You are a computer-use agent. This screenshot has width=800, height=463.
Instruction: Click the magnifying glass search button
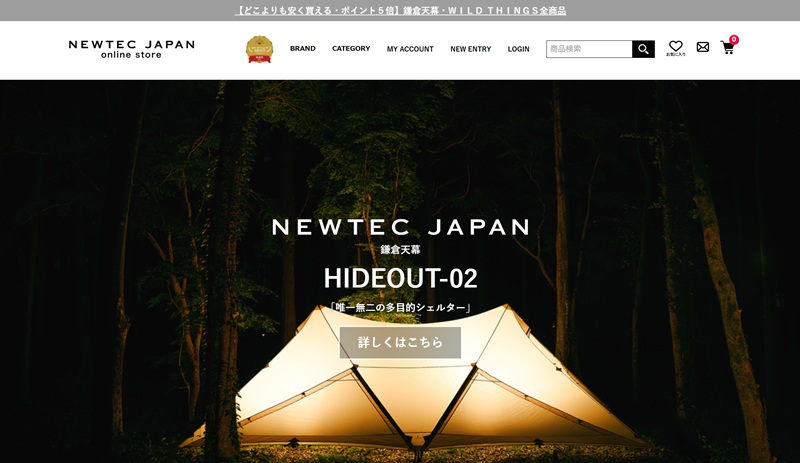643,49
